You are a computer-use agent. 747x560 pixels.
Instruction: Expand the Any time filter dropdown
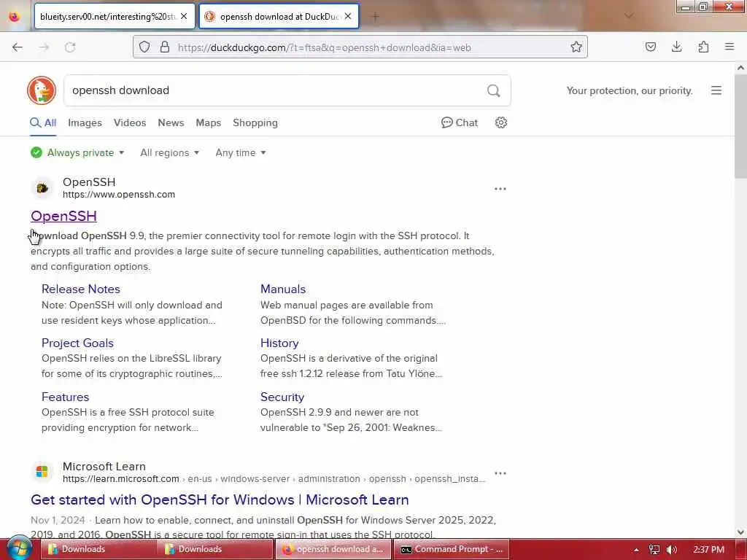(x=241, y=153)
